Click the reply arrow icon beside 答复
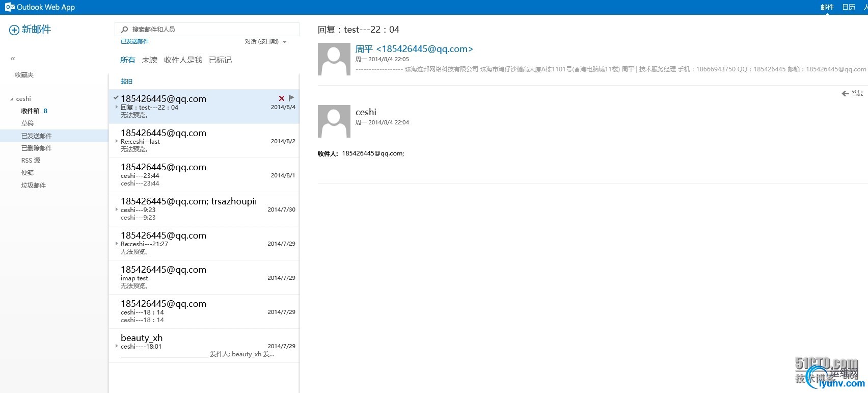The image size is (868, 393). (846, 93)
